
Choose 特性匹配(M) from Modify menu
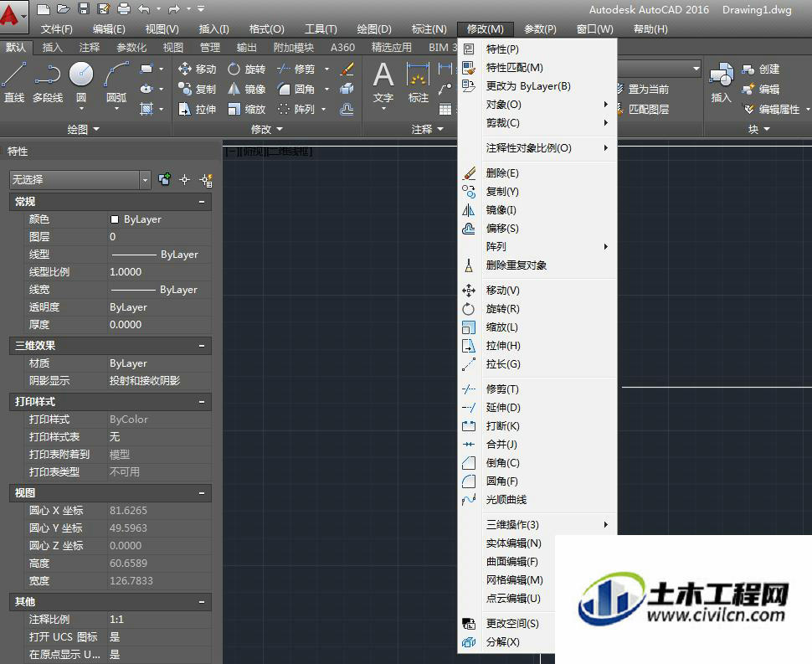[537, 68]
